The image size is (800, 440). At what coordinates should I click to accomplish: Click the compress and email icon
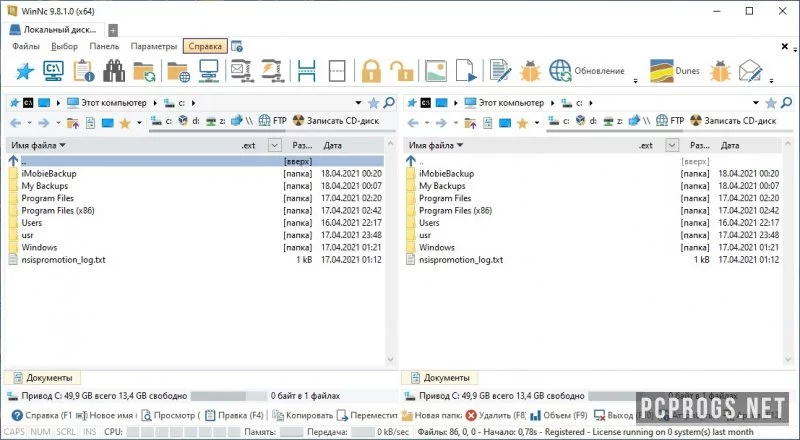coord(241,70)
